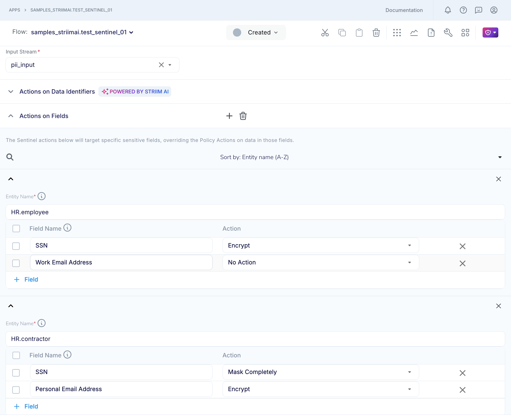Click the trash icon in top toolbar
Screen dimensions: 511x420
coord(376,32)
